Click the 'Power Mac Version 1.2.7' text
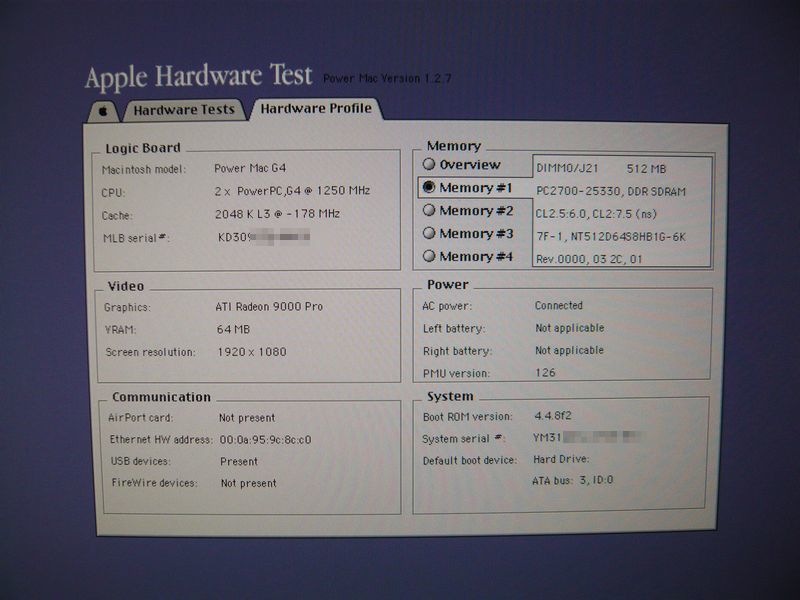 click(x=387, y=79)
